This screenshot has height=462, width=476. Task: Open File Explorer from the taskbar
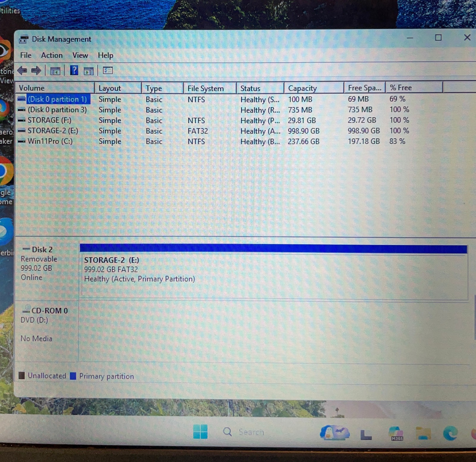424,433
